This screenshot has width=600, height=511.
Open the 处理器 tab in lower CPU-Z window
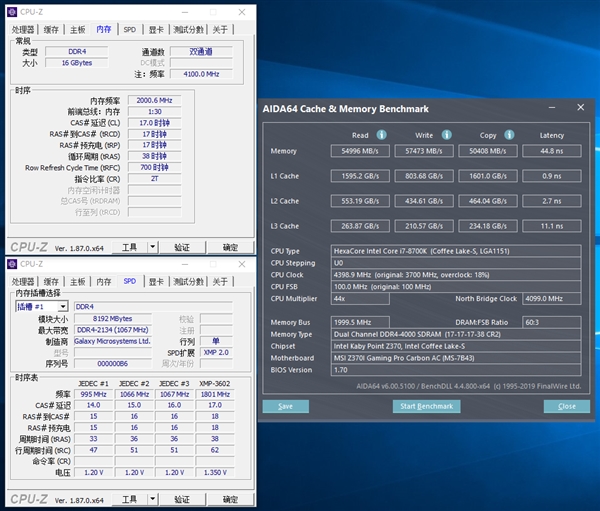pos(23,282)
